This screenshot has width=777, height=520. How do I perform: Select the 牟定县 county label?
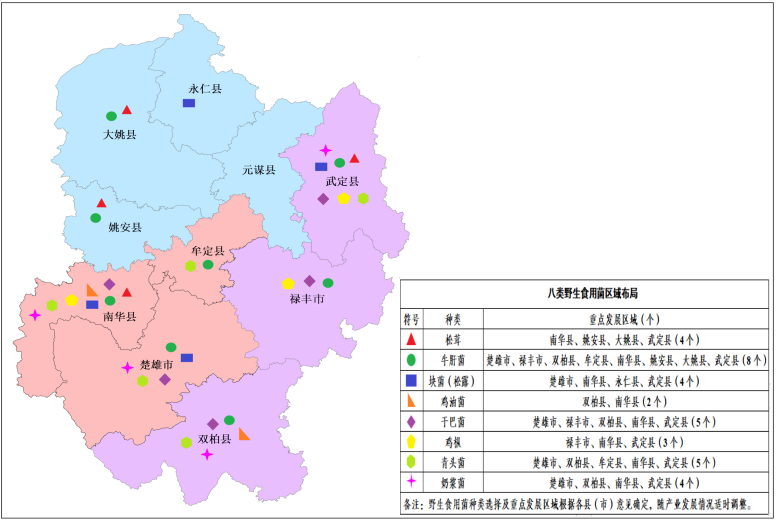click(208, 250)
